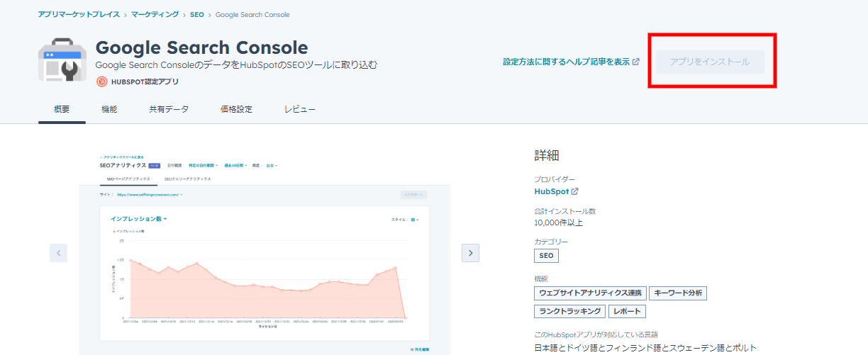Click the ウェブサイトアナリティクス連携 feature tag
This screenshot has height=355, width=868.
tap(590, 293)
